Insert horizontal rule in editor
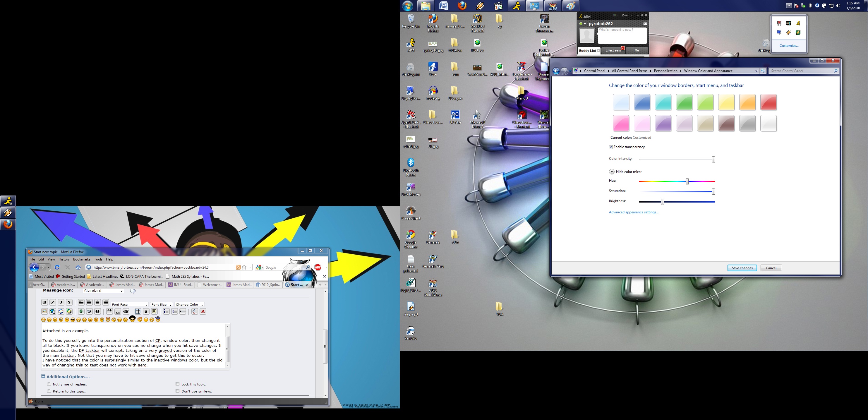Image resolution: width=868 pixels, height=420 pixels. [x=183, y=311]
